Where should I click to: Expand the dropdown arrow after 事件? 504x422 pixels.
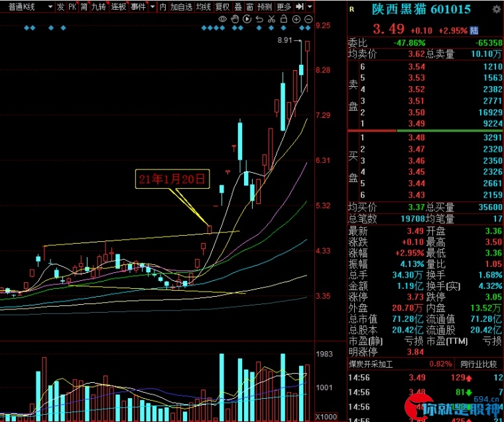coord(153,7)
